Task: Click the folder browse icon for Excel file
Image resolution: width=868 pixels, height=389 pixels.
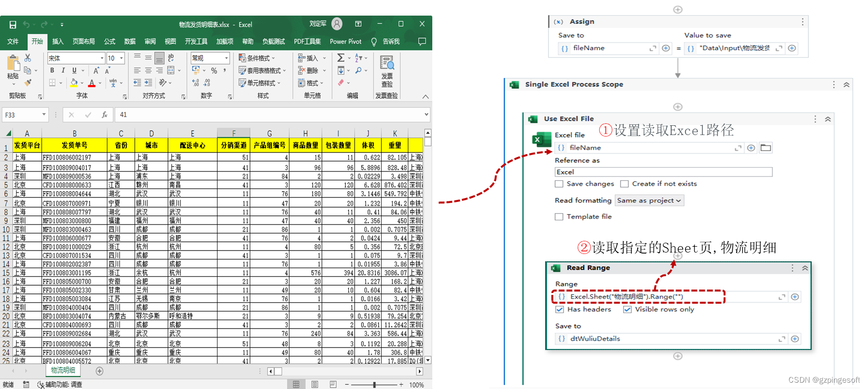Action: tap(766, 148)
